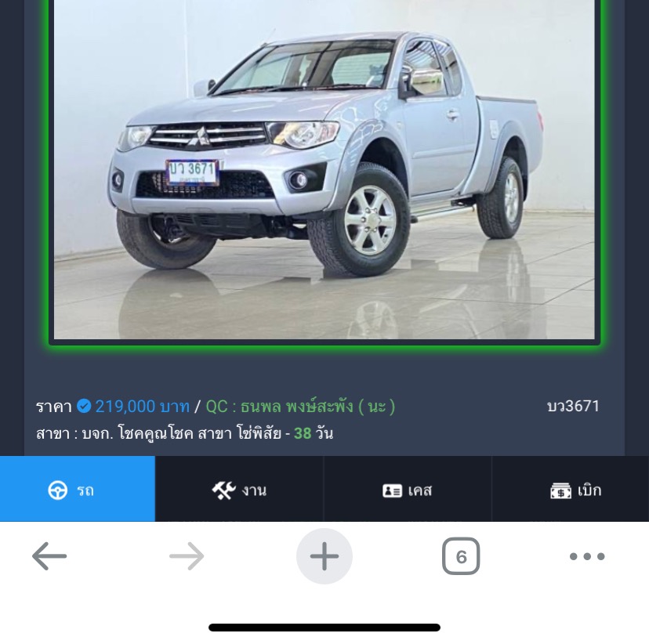Open the รถ tab

[78, 489]
